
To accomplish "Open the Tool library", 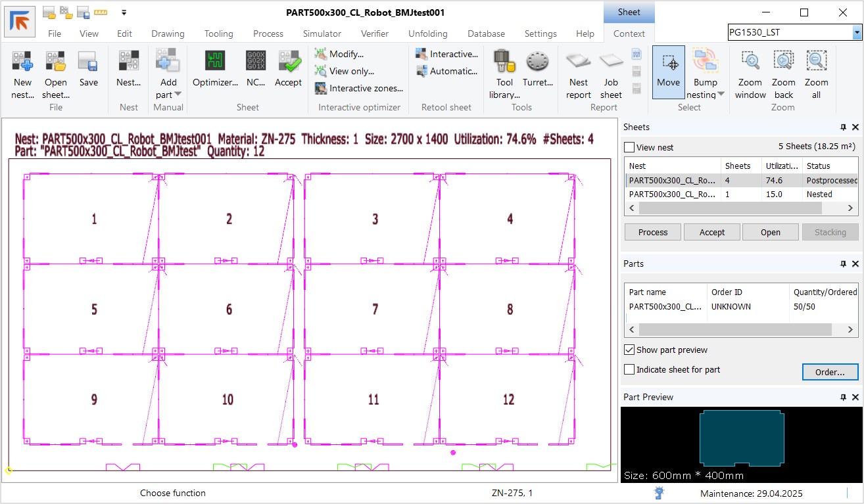I will (504, 62).
